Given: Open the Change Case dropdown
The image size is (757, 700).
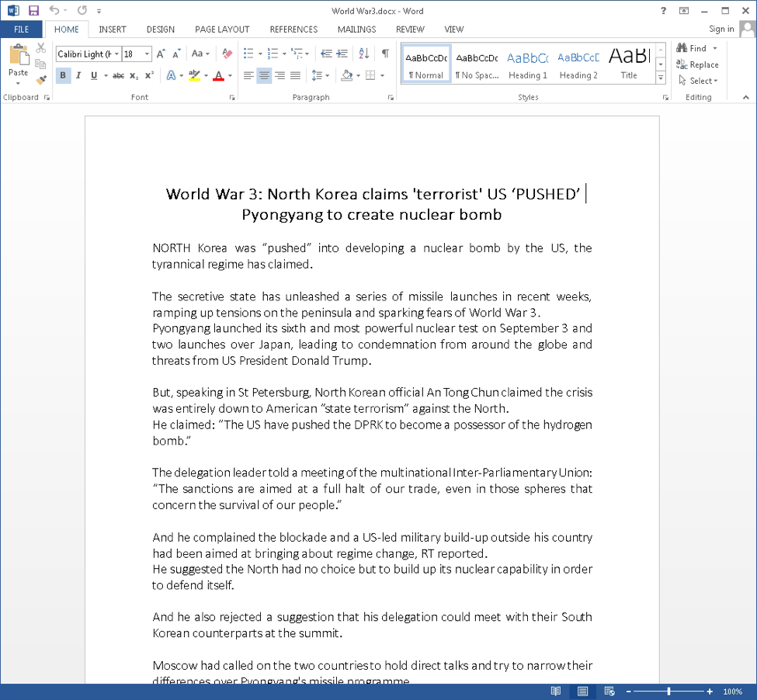Looking at the screenshot, I should pyautogui.click(x=200, y=54).
